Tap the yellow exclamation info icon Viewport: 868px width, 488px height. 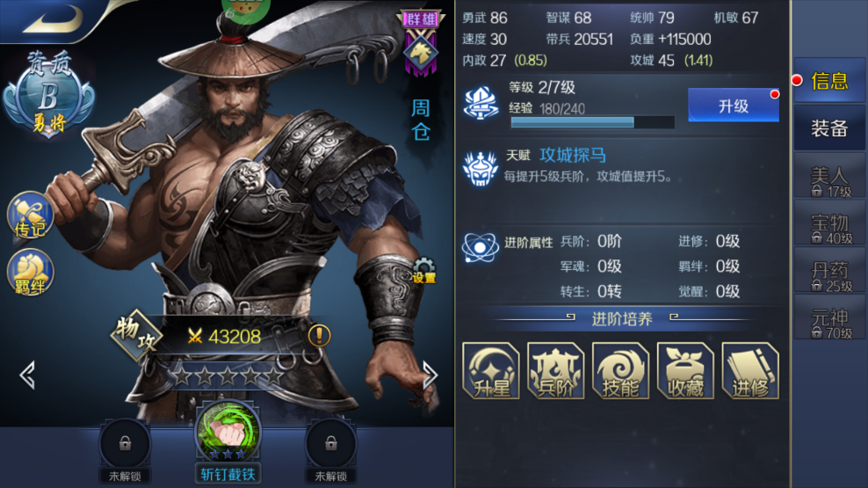(x=320, y=335)
